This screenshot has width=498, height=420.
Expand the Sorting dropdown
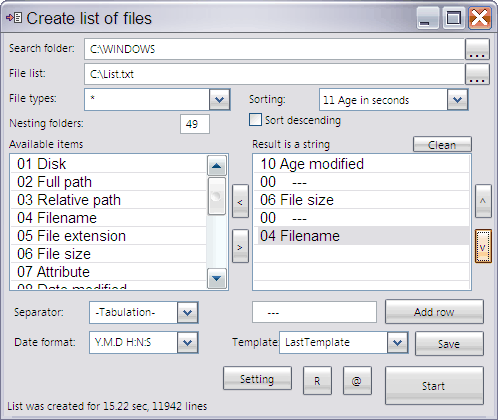457,99
